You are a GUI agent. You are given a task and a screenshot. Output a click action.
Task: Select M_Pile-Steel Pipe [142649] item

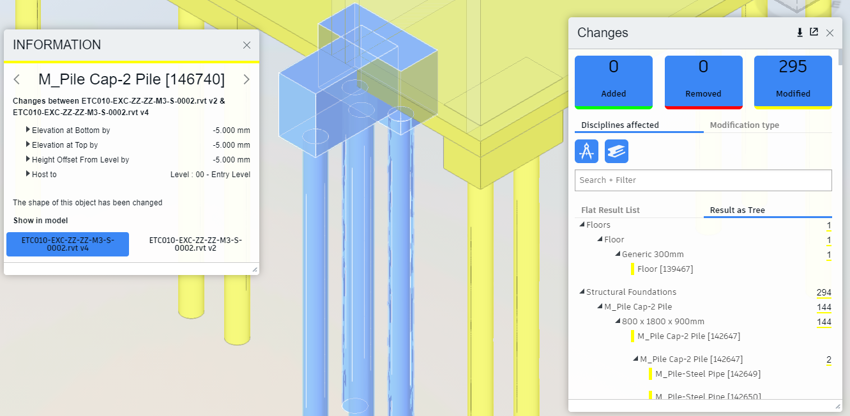(707, 374)
